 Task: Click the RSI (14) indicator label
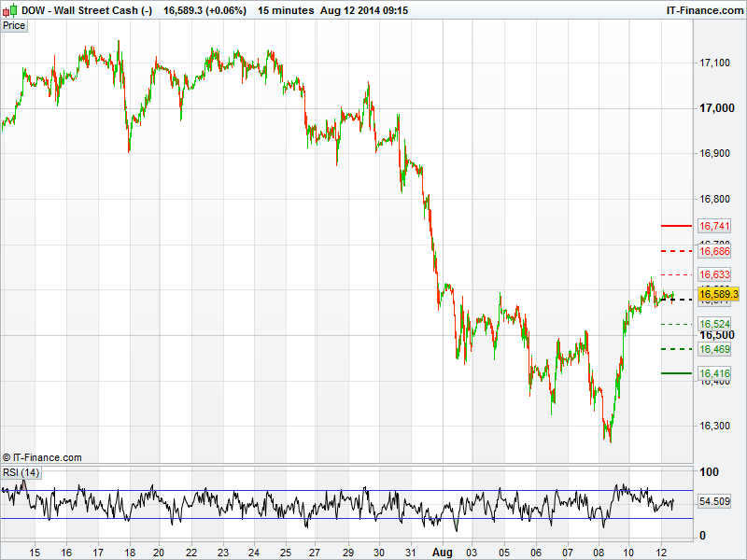click(21, 472)
